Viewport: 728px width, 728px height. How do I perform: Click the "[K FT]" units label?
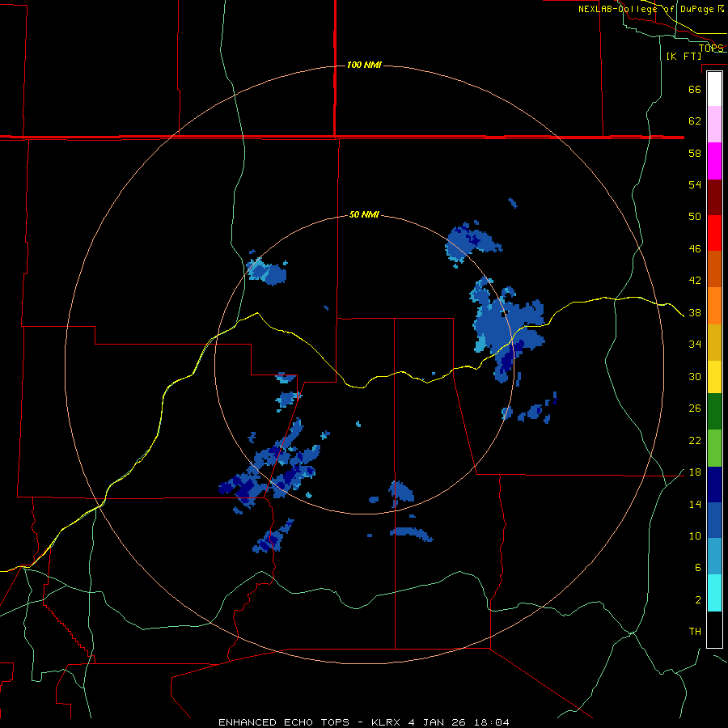pyautogui.click(x=684, y=56)
